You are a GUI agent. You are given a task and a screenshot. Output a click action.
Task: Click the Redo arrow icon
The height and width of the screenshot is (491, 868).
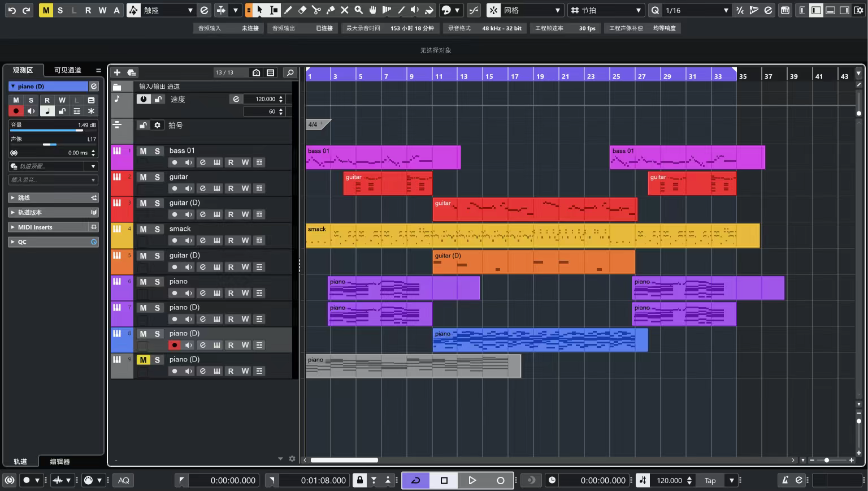pos(26,10)
